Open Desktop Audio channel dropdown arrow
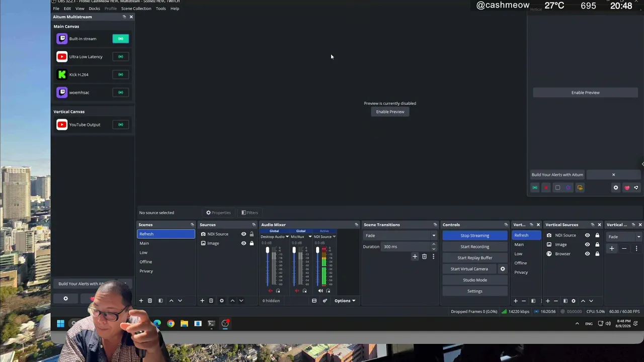Screen dimensions: 644x362 [x=287, y=237]
